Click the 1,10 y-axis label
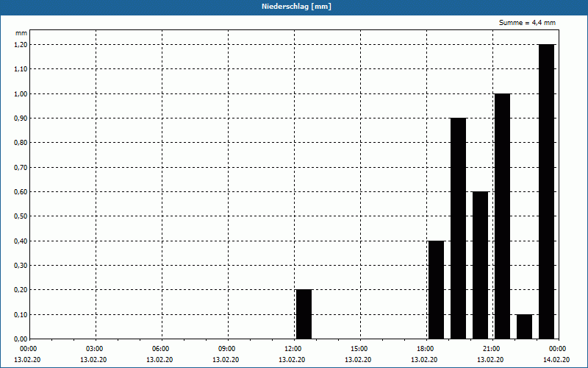This screenshot has height=368, width=588. [21, 69]
